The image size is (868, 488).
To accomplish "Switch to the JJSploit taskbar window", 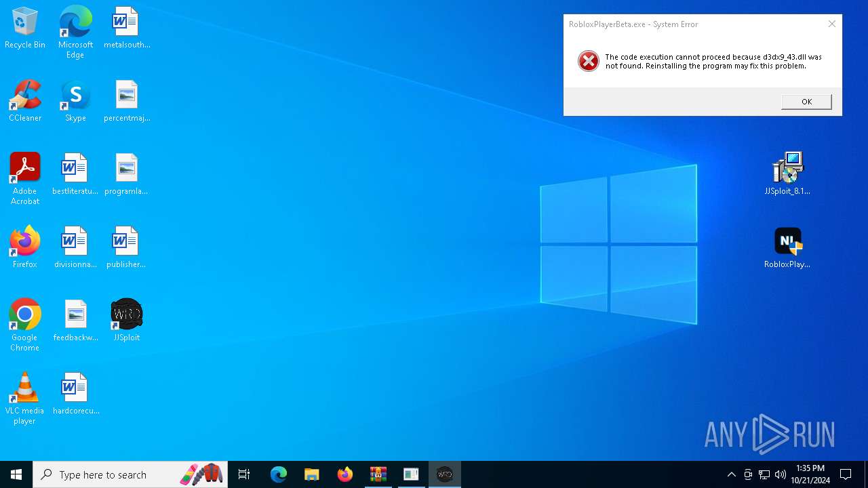I will [445, 474].
